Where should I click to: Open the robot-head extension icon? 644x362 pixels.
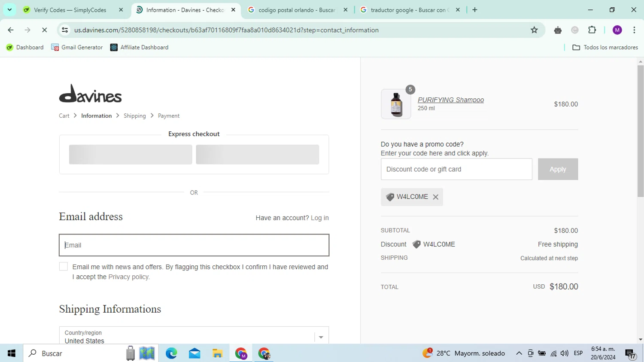click(558, 30)
